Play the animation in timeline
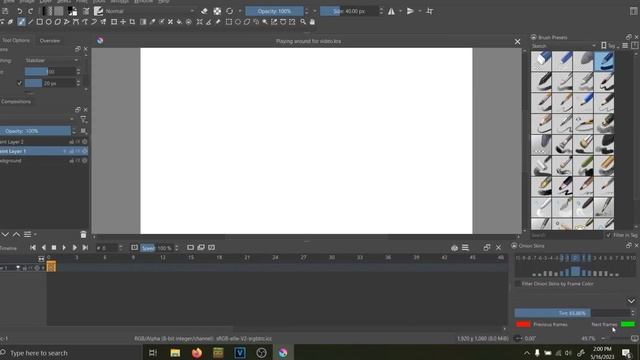The image size is (640, 360). point(64,247)
